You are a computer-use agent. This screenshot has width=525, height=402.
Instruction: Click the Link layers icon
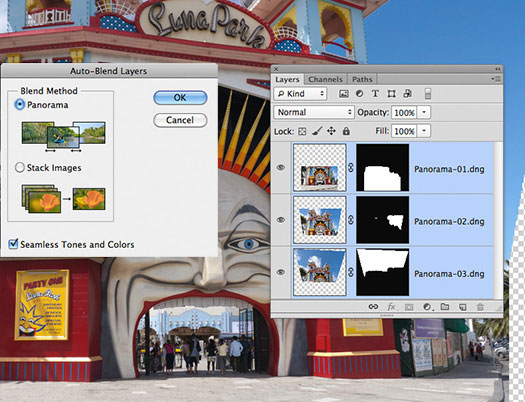pyautogui.click(x=373, y=307)
